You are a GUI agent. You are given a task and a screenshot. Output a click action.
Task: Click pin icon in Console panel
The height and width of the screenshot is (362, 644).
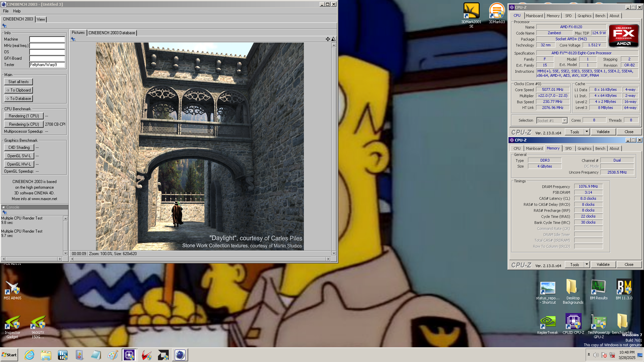pos(5,213)
